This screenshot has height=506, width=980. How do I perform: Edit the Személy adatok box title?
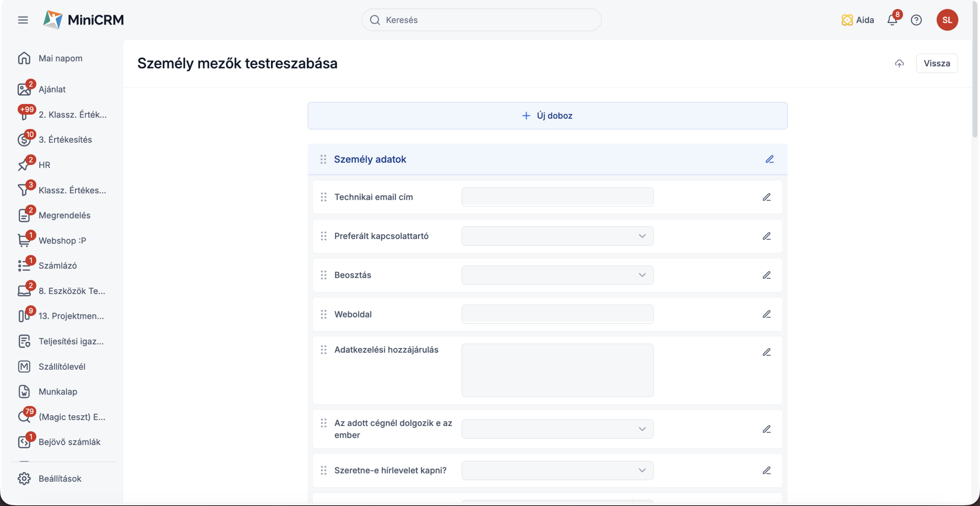tap(769, 159)
